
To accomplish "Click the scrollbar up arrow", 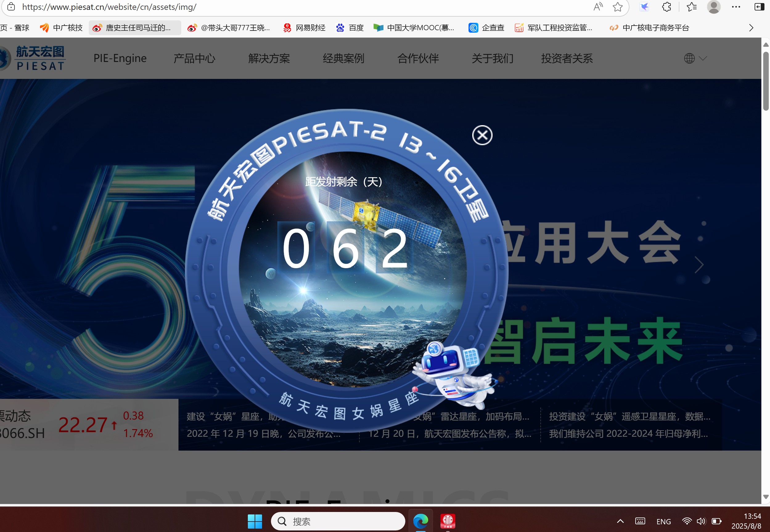I will coord(766,44).
